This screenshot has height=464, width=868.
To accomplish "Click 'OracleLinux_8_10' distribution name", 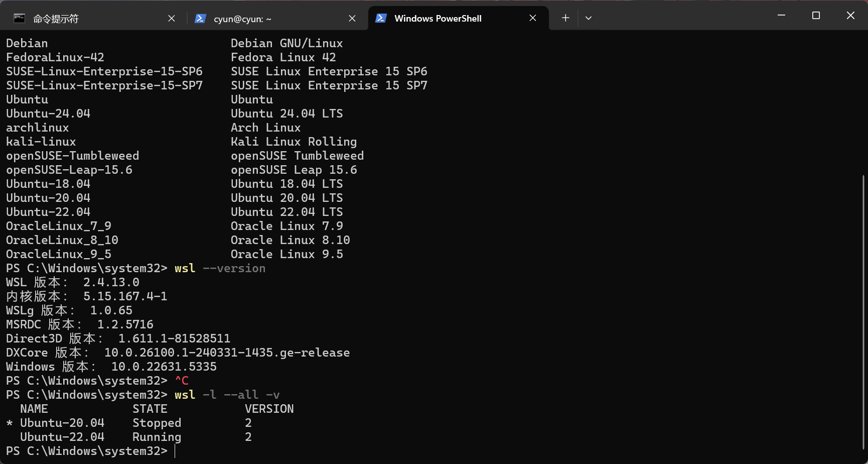I will point(62,240).
